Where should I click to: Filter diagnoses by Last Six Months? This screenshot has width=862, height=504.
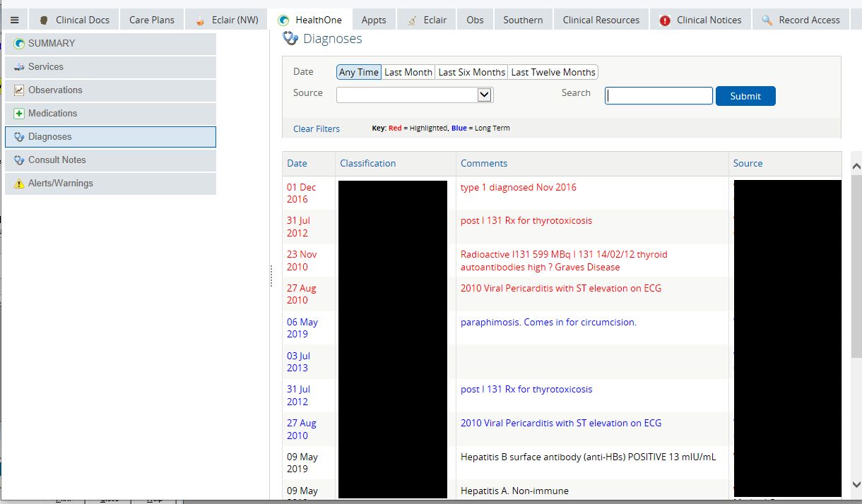click(x=471, y=72)
